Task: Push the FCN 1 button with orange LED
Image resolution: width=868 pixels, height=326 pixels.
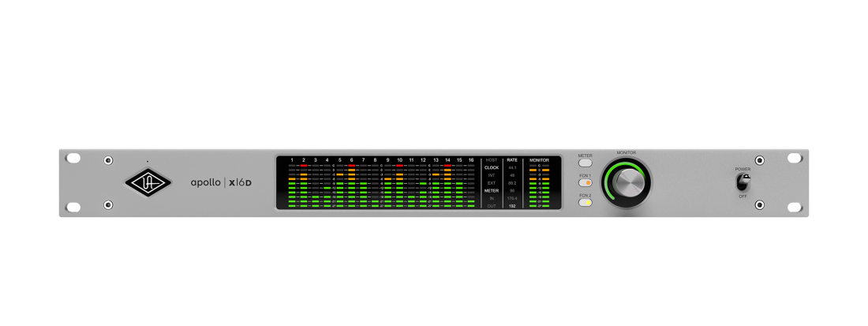Action: pos(586,182)
